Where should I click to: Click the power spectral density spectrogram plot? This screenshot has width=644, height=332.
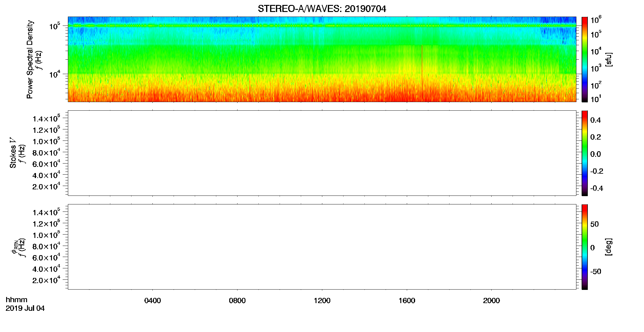point(322,59)
